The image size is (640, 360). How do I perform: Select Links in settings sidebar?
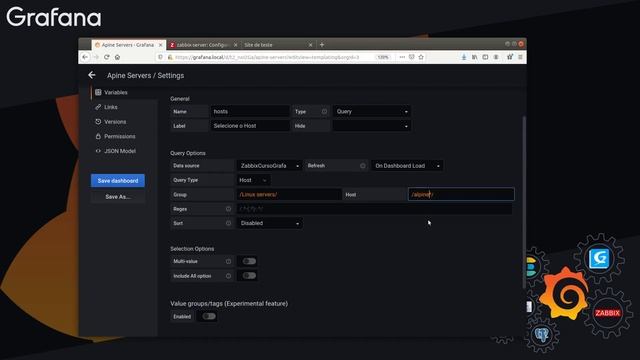tap(111, 107)
